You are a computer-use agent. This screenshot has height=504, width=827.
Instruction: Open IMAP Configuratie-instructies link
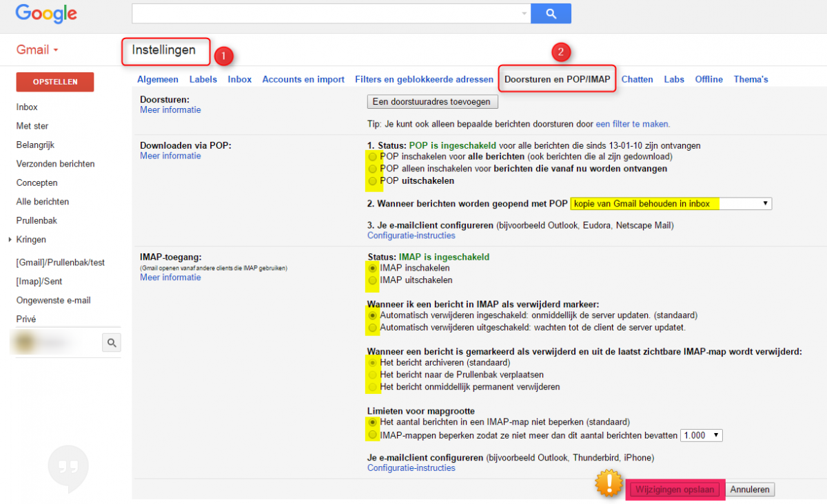coord(411,468)
